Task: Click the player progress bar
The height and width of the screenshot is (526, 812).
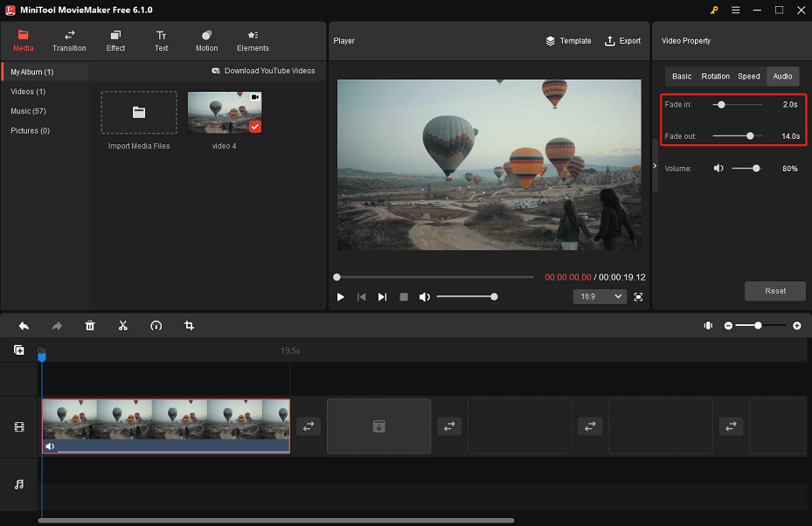Action: click(435, 277)
